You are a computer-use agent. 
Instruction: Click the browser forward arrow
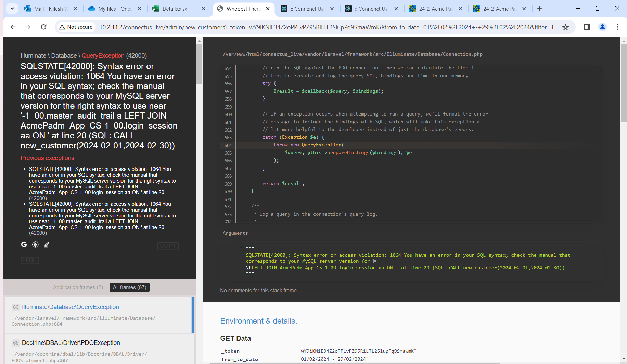28,27
